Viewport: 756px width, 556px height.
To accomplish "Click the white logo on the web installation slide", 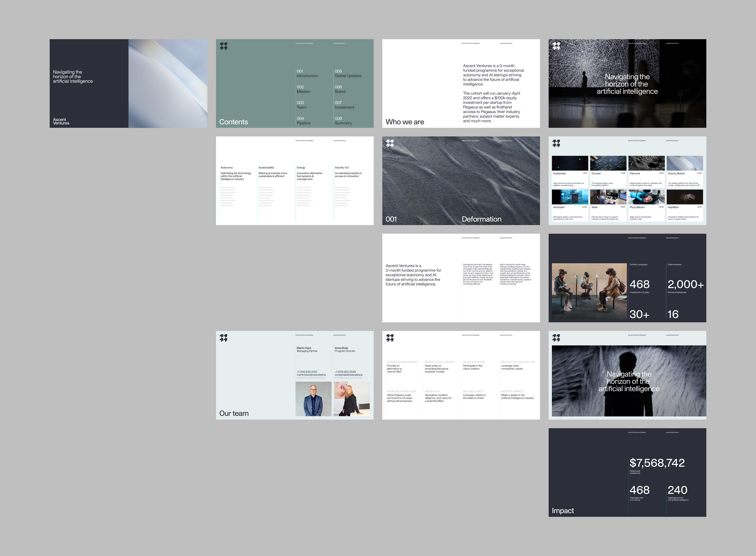I will [556, 46].
